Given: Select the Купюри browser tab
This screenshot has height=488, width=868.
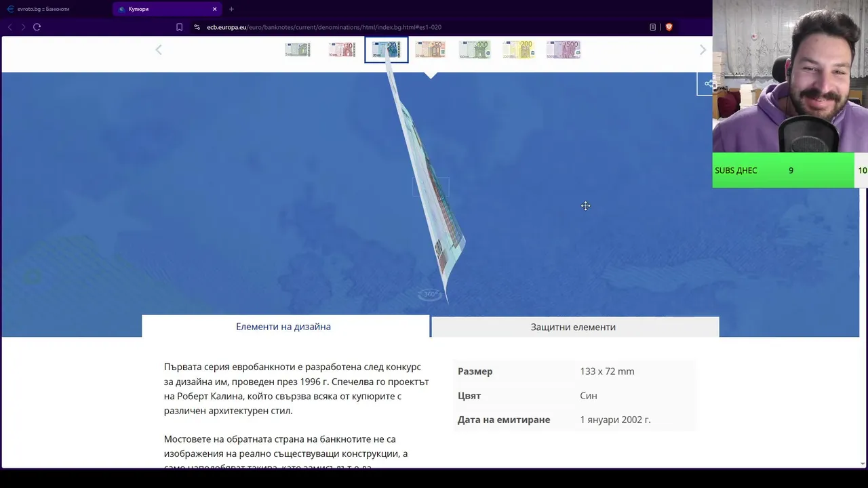Looking at the screenshot, I should [x=163, y=9].
